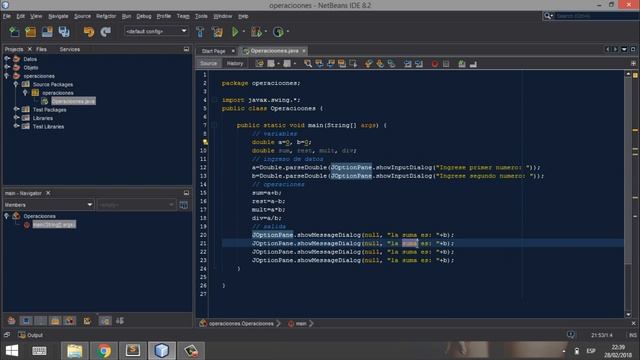The height and width of the screenshot is (360, 640).
Task: Click the New File toolbar icon
Action: (14, 32)
